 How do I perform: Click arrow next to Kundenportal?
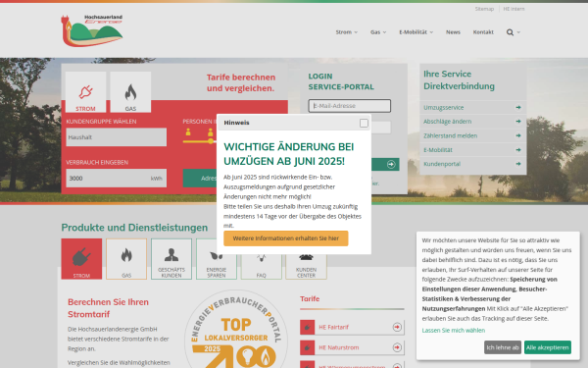click(x=518, y=164)
